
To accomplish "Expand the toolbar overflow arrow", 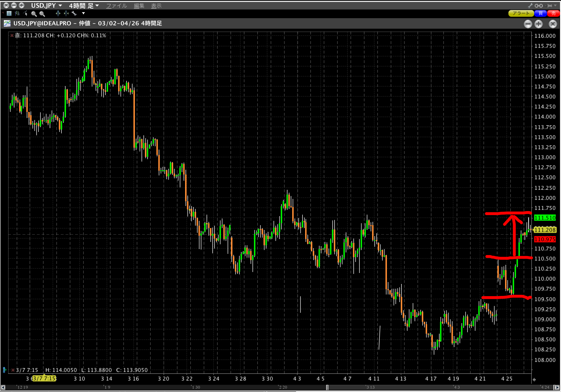I will 83,13.
